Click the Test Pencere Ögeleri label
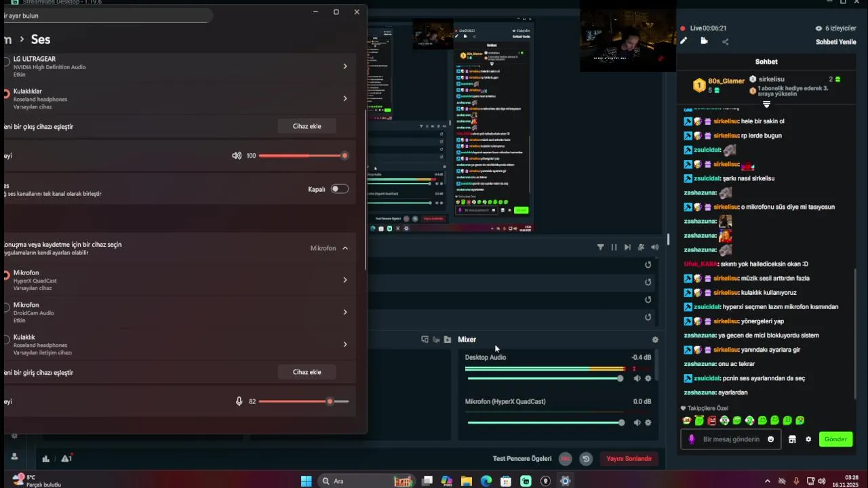Image resolution: width=868 pixels, height=488 pixels. [x=522, y=459]
